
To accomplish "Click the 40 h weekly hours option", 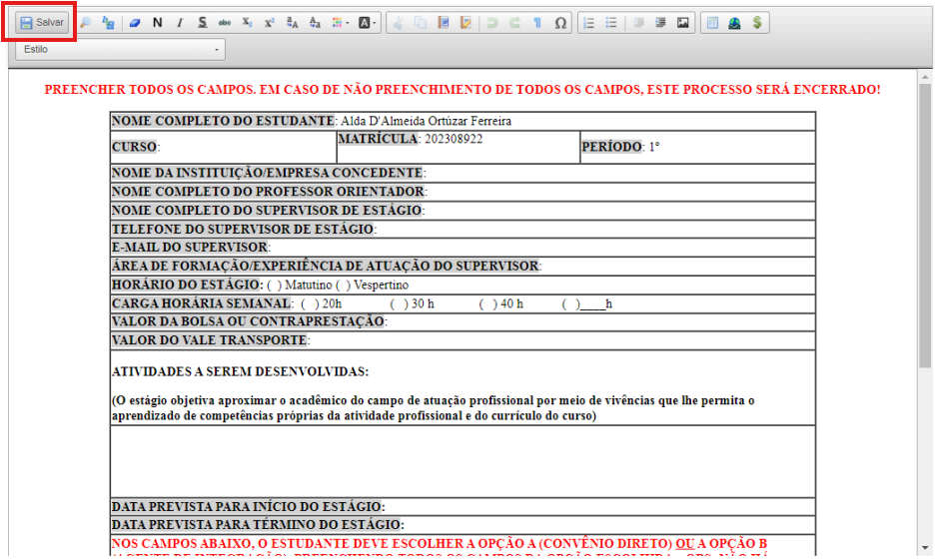I will point(500,303).
